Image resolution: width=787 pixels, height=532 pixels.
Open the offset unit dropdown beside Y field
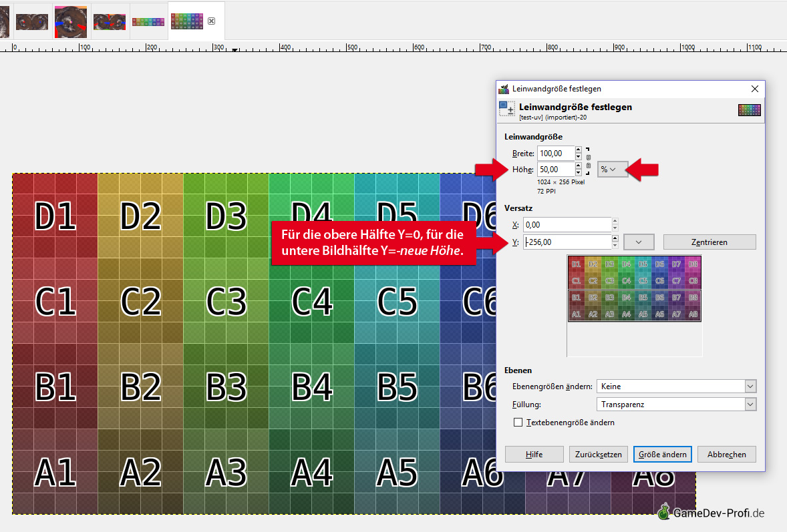[639, 242]
